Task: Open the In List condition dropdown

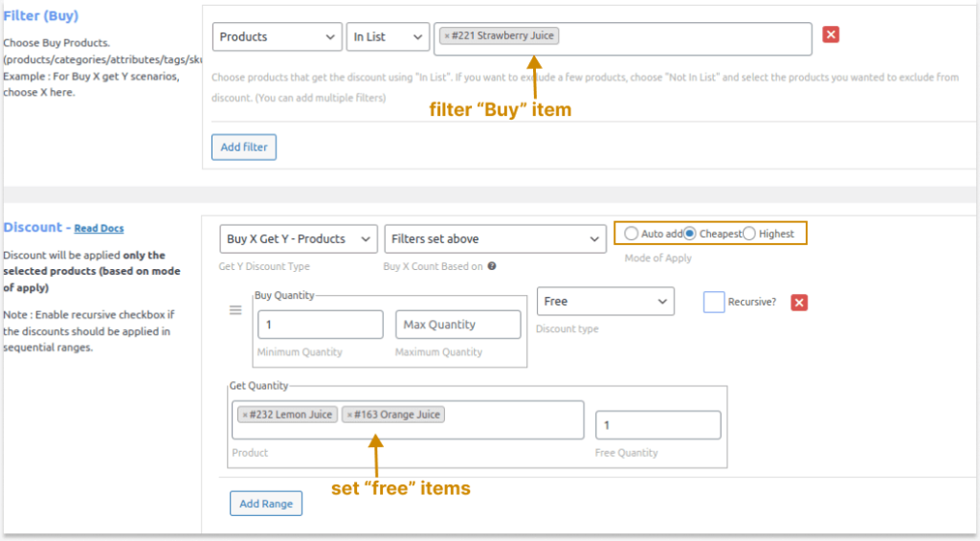Action: click(x=388, y=37)
